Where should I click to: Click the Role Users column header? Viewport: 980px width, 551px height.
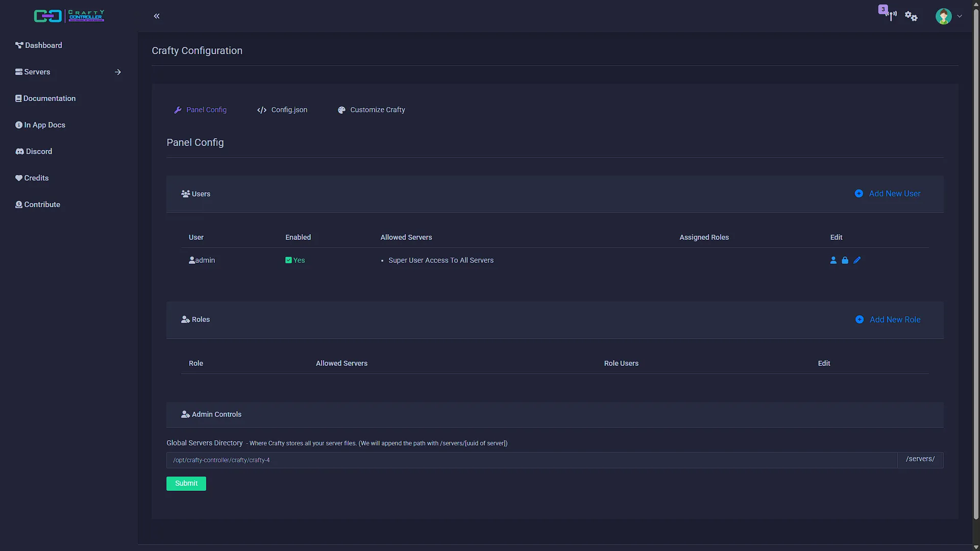pyautogui.click(x=621, y=363)
